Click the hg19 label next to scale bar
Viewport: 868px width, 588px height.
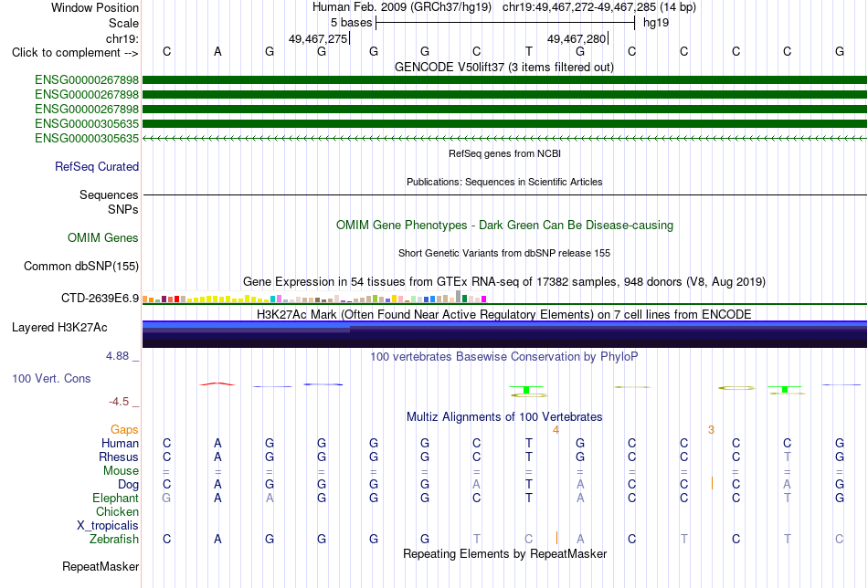656,23
